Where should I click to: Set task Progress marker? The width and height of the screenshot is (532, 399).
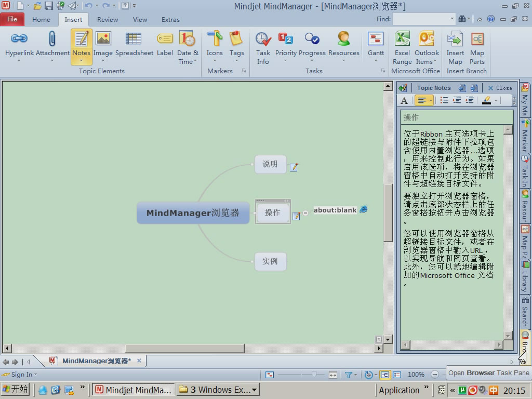pyautogui.click(x=312, y=45)
